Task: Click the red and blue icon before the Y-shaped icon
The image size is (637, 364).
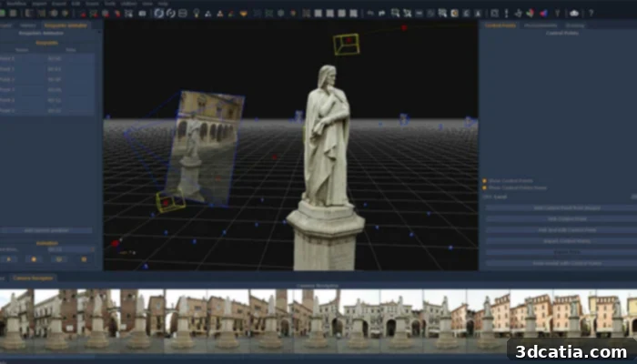Action: coord(543,14)
